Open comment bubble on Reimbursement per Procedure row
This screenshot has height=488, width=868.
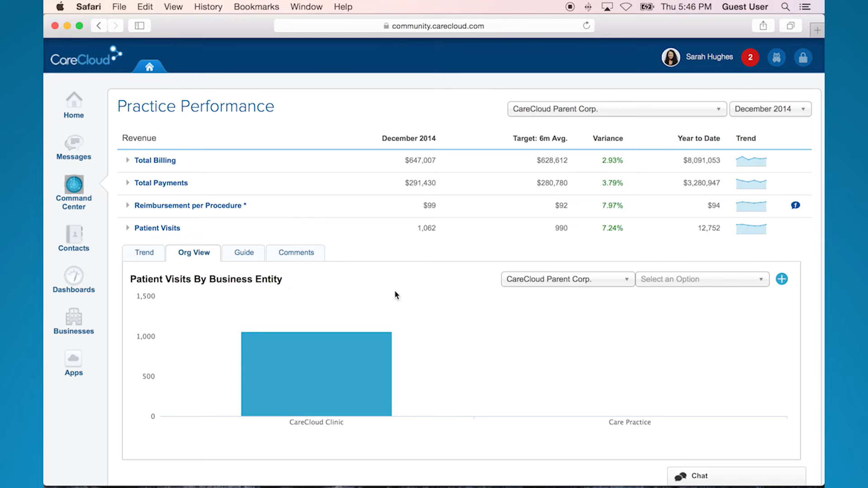[x=795, y=205]
